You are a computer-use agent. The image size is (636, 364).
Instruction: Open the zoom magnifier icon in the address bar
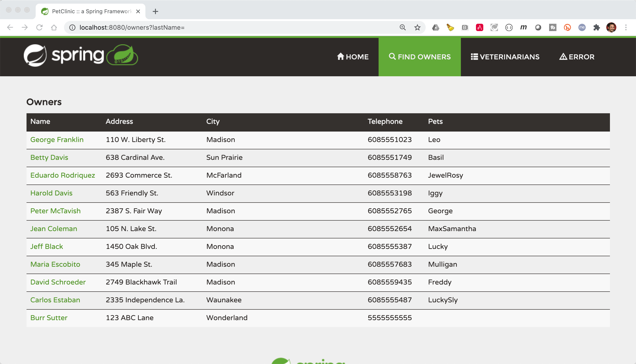(x=403, y=27)
